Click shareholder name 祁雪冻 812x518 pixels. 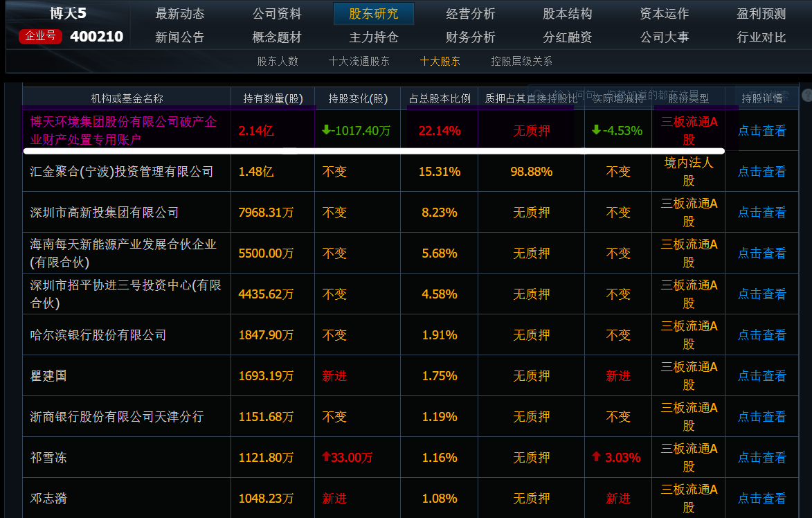coord(48,458)
